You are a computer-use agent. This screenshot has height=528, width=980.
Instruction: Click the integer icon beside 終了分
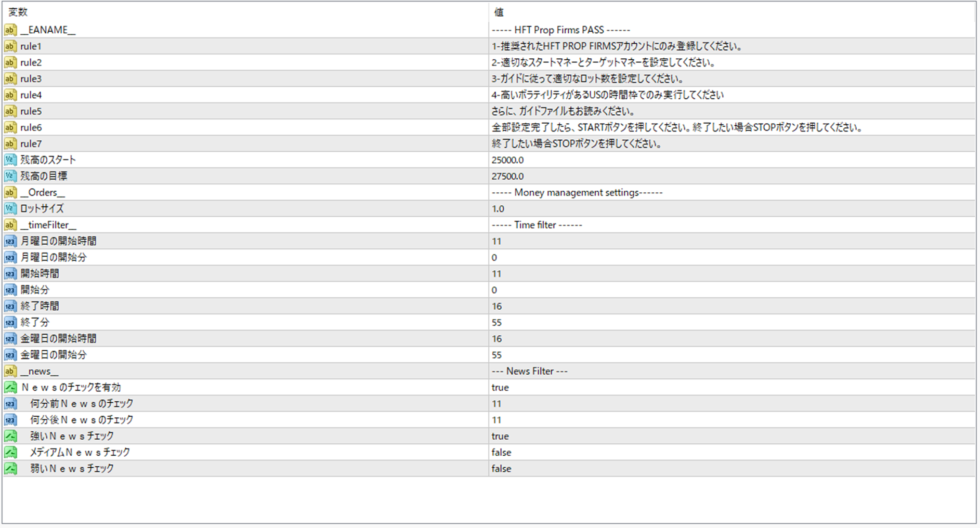tap(10, 323)
